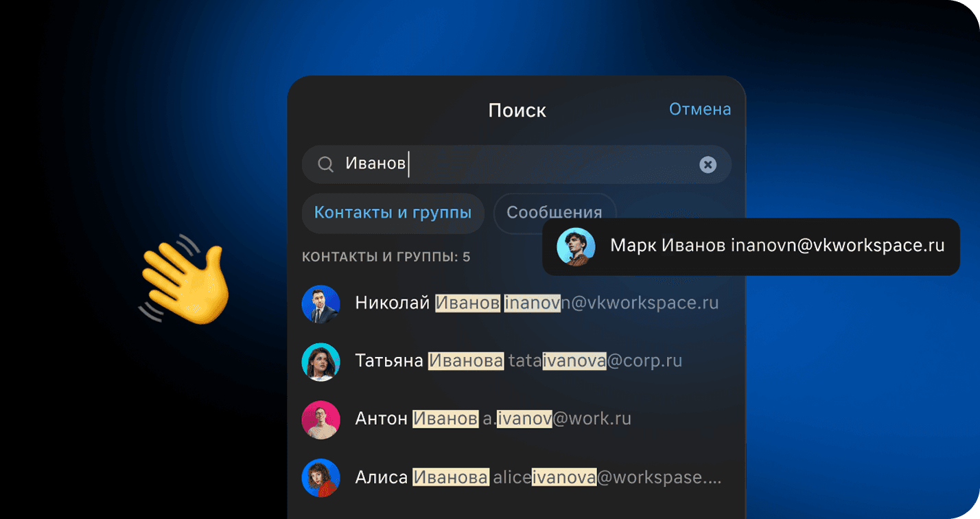Open Николай Иванов's avatar
The image size is (980, 519).
click(x=321, y=303)
